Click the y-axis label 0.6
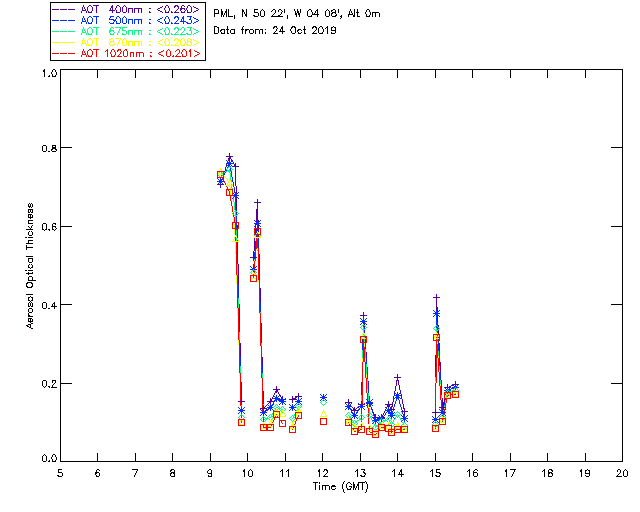This screenshot has width=640, height=512. [x=49, y=227]
